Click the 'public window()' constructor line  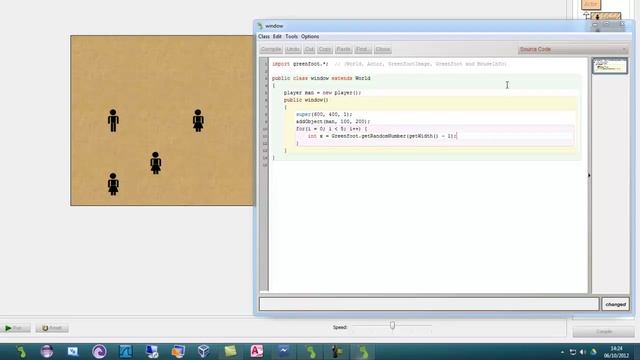[306, 100]
